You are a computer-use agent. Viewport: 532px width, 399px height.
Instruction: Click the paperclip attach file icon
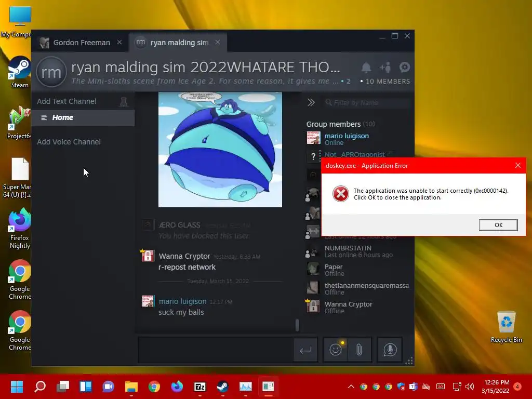[360, 350]
